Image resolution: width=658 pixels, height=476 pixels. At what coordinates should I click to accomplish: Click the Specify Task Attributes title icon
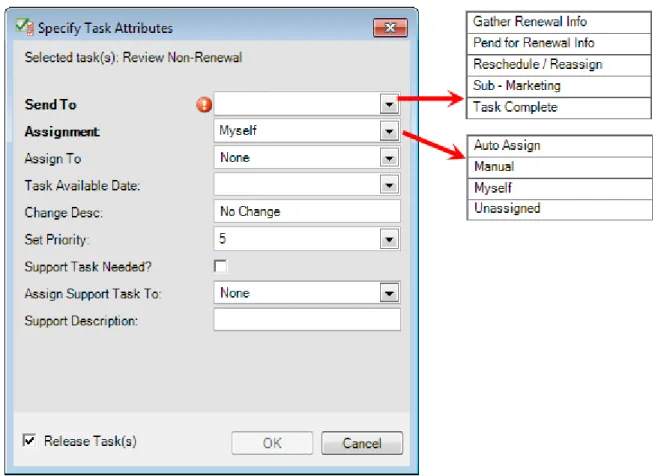[24, 27]
